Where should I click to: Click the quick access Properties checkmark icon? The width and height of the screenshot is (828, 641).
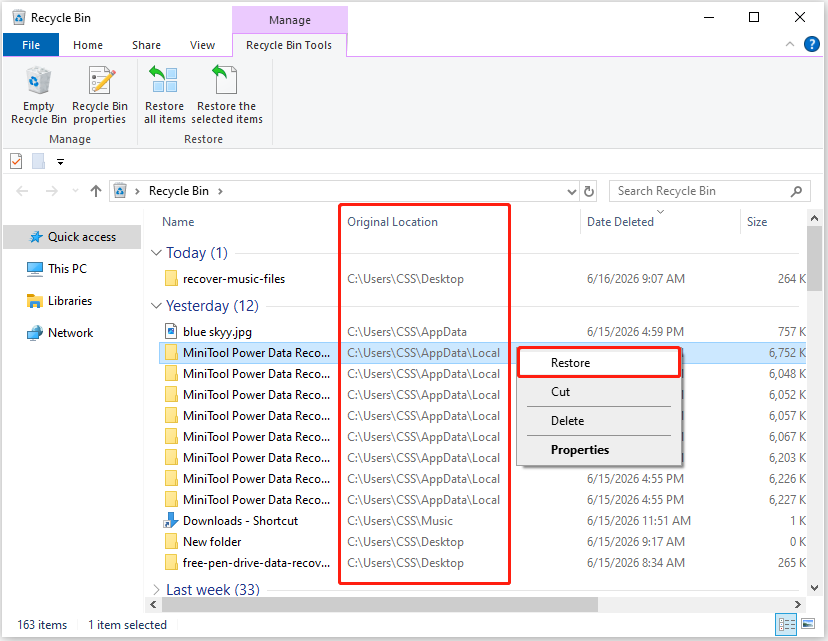(x=16, y=161)
